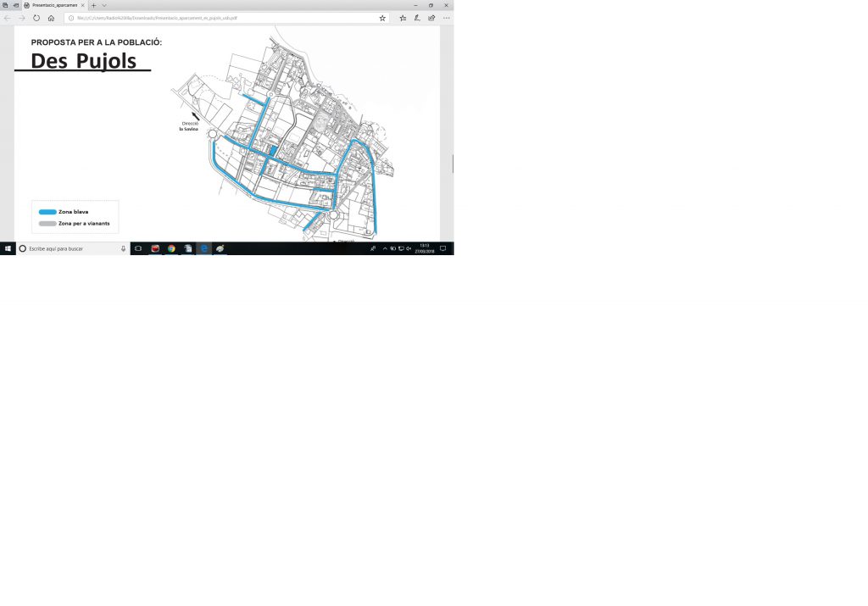The width and height of the screenshot is (868, 606).
Task: Click the 'Des Pujols' title text
Action: 83,61
